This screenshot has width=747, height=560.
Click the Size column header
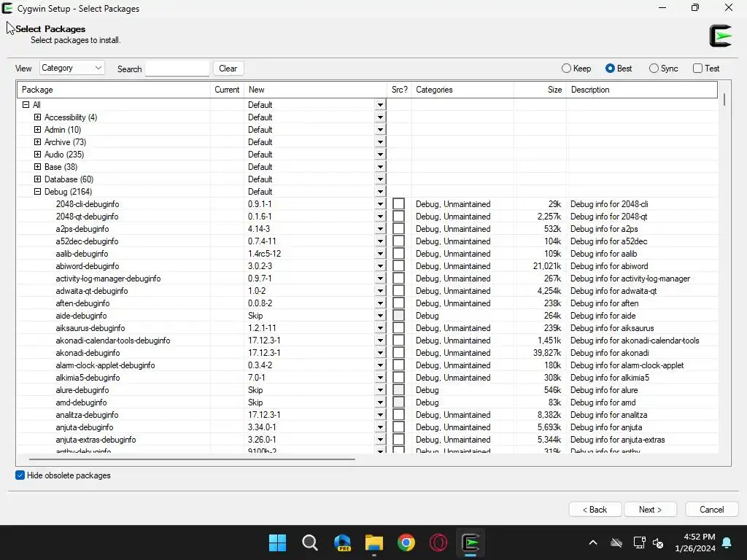tap(541, 90)
